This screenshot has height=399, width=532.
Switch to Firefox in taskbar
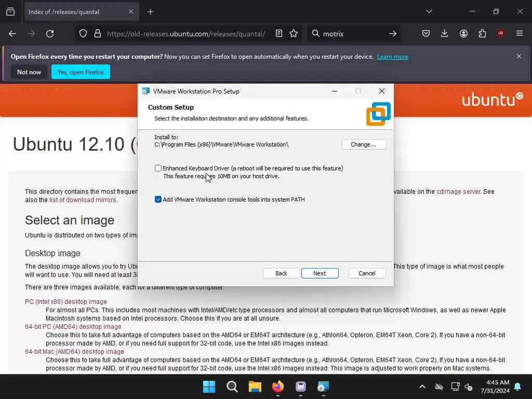coord(278,387)
